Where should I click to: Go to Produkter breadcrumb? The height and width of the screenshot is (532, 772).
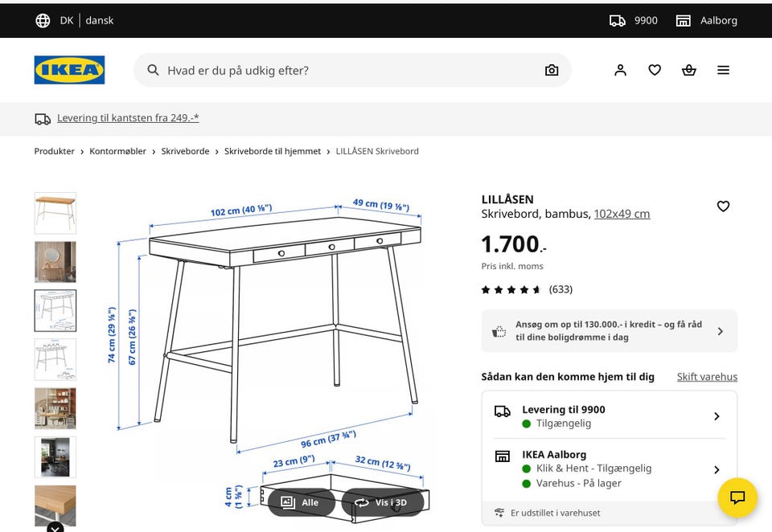[54, 152]
